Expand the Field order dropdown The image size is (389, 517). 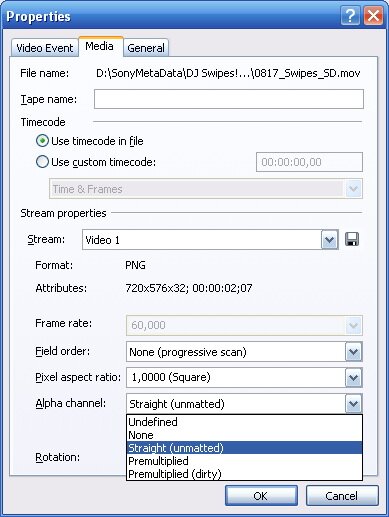tap(353, 352)
